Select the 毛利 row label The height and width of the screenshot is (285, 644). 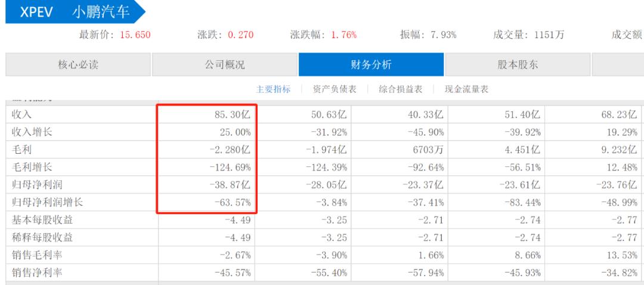[21, 150]
